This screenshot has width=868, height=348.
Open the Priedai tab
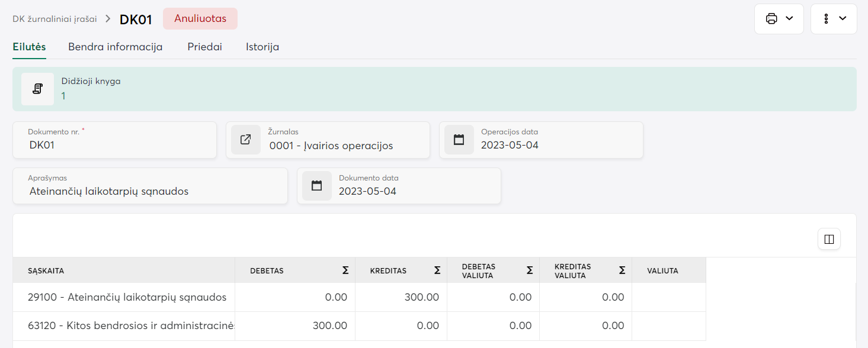(204, 47)
